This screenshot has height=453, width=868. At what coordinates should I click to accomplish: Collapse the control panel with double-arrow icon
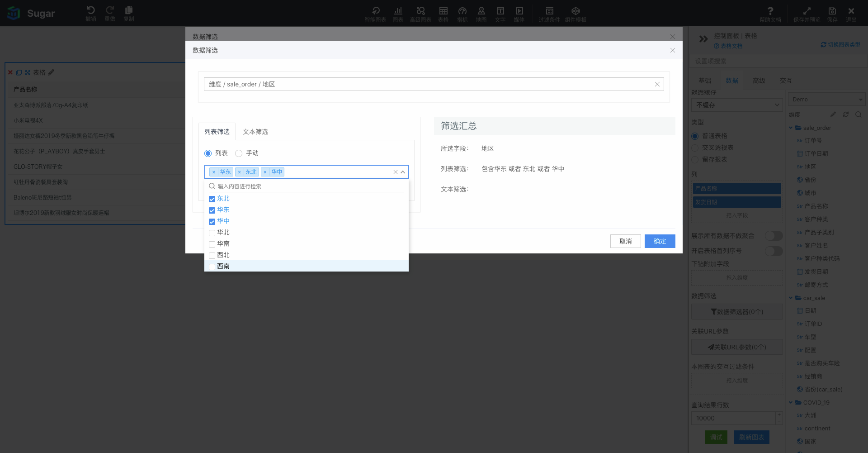coord(703,39)
